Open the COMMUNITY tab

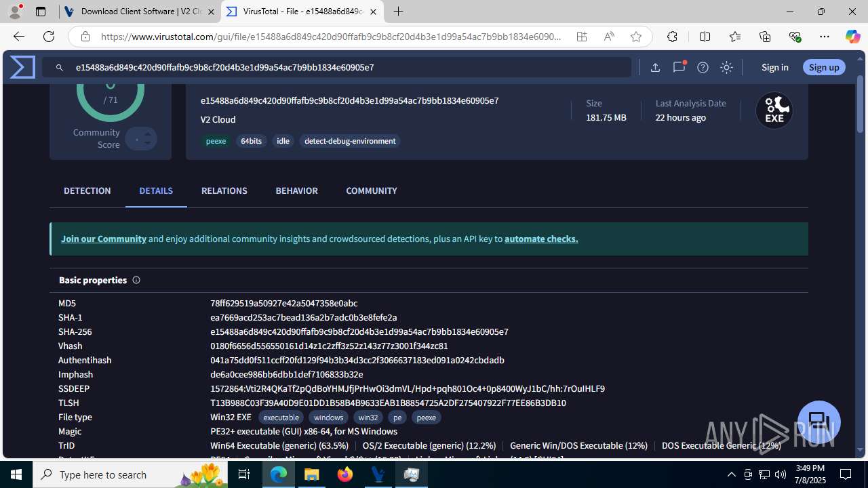[372, 191]
